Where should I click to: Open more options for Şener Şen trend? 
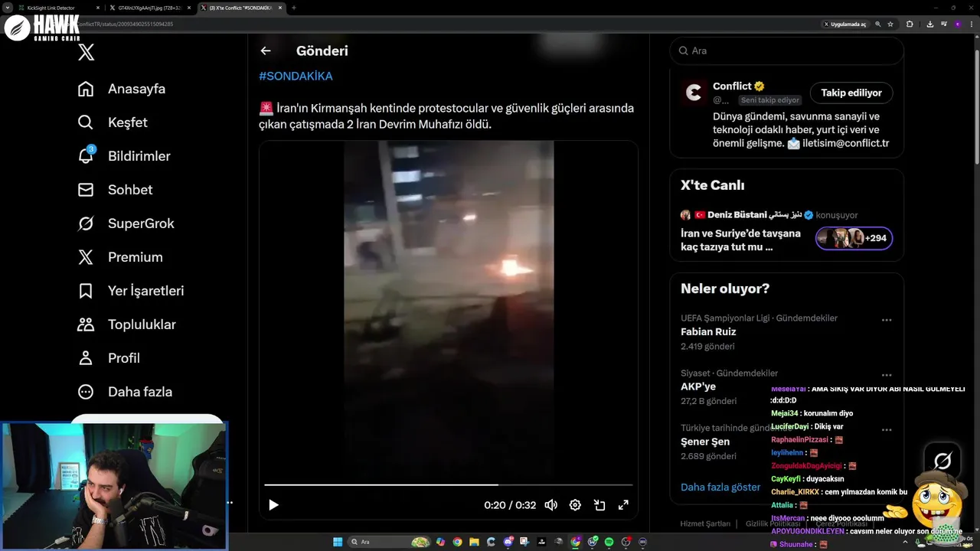[x=887, y=430]
